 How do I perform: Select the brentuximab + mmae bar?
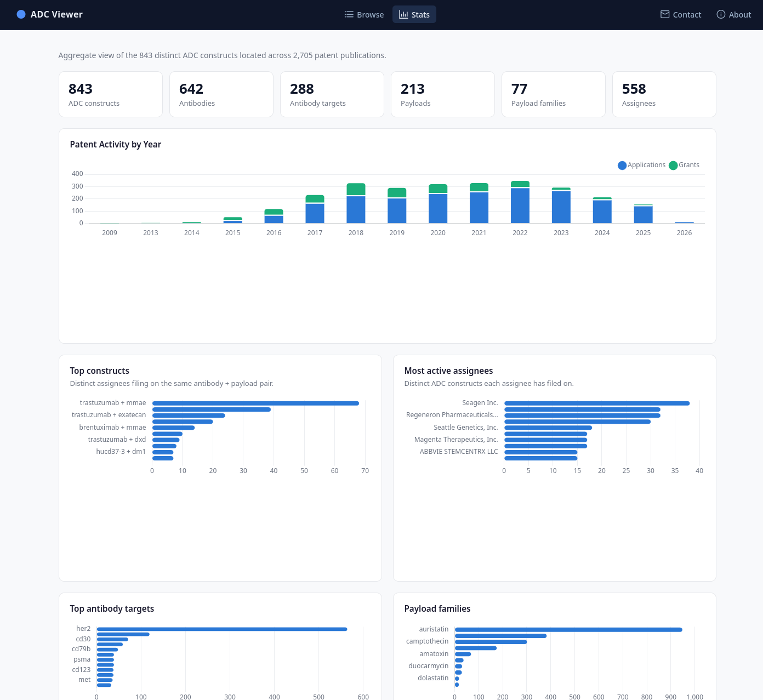pos(173,428)
